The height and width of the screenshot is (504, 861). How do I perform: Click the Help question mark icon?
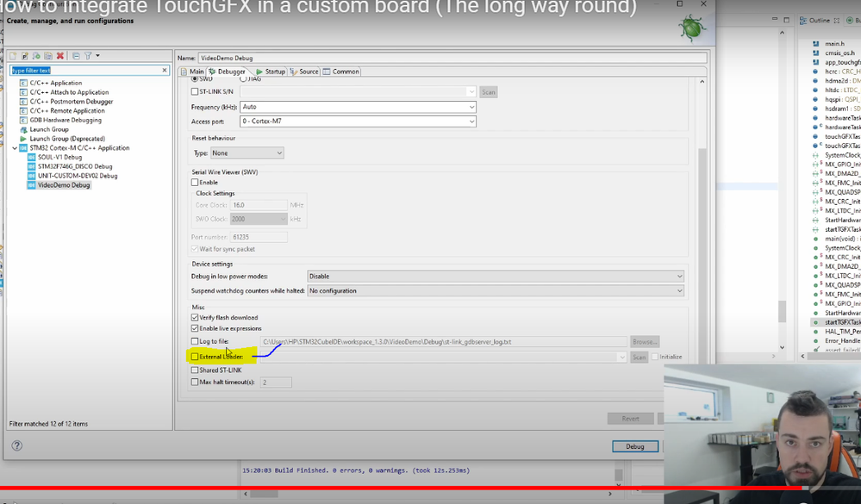tap(17, 445)
